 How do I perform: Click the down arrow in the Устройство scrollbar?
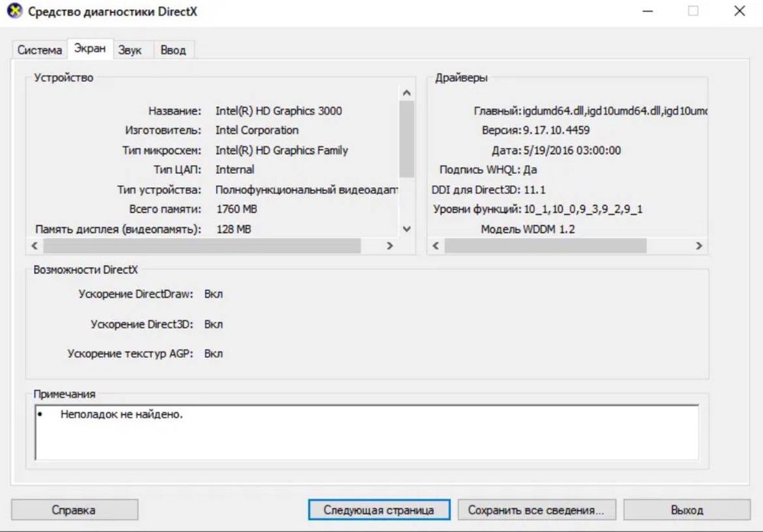pos(407,229)
